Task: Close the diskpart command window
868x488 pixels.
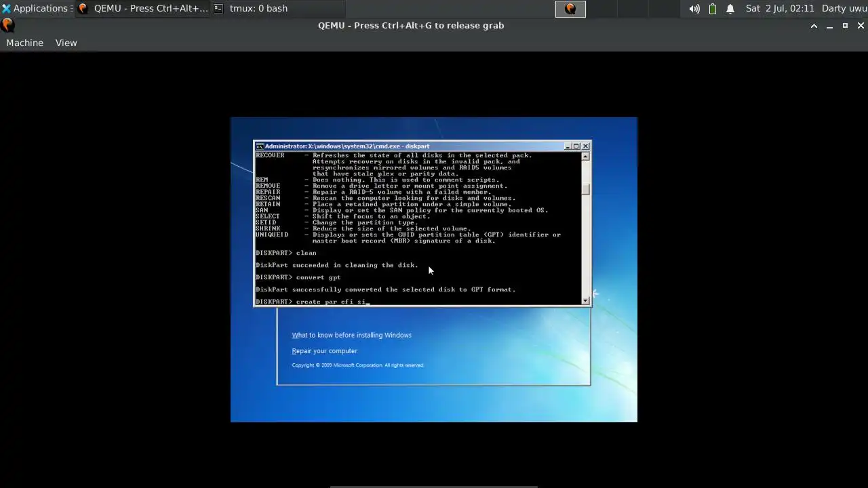Action: click(x=586, y=146)
